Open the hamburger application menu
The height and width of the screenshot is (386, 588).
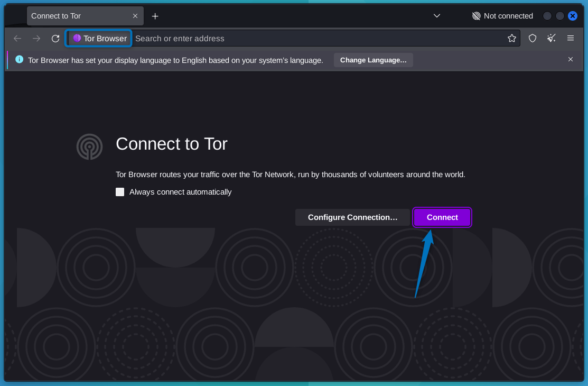[x=571, y=38]
